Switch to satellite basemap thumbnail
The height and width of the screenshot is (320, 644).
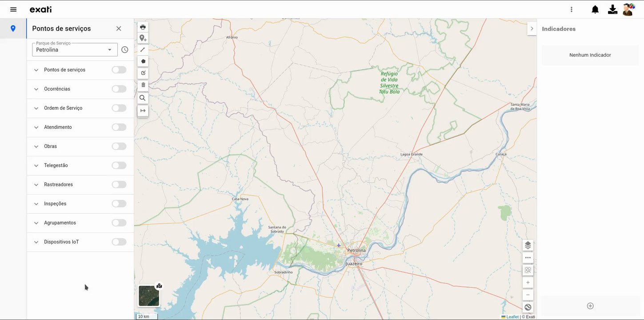click(149, 296)
